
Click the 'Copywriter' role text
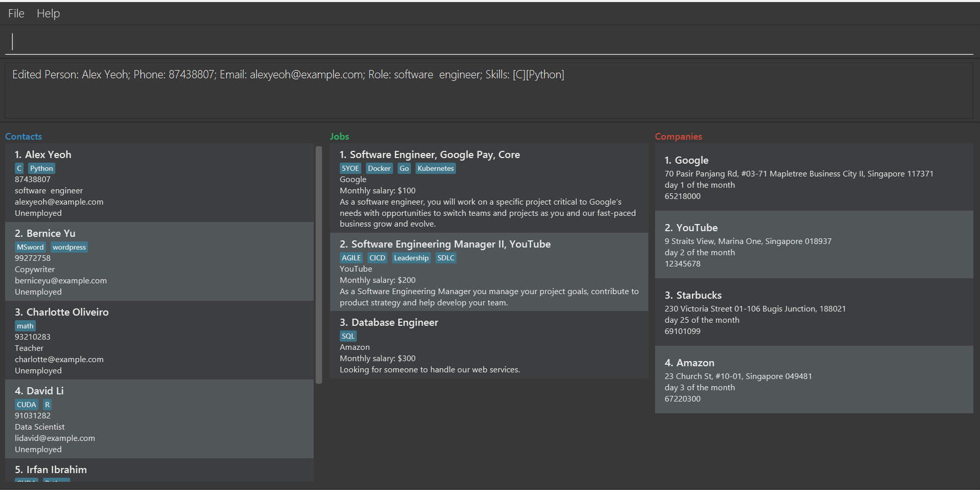pos(35,270)
